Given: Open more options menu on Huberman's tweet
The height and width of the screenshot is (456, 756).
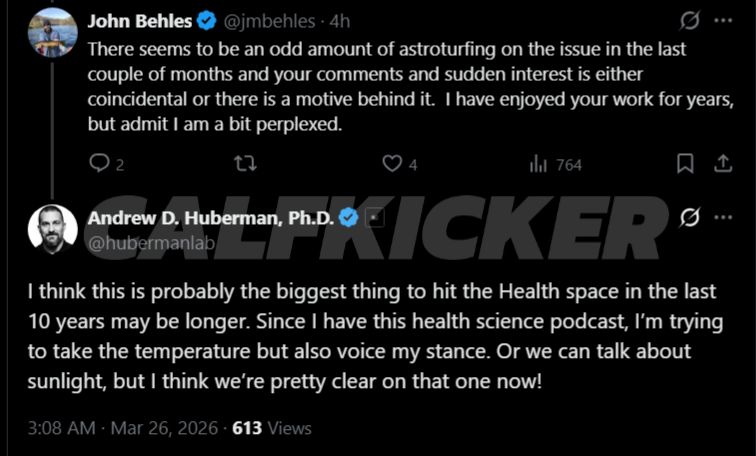Looking at the screenshot, I should [723, 218].
